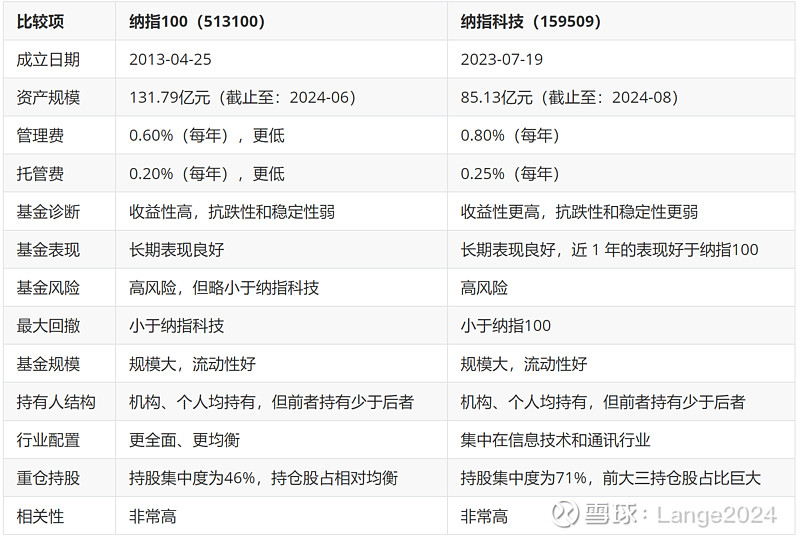This screenshot has width=800, height=539.
Task: Click the row label '持有人结构'
Action: tap(56, 402)
